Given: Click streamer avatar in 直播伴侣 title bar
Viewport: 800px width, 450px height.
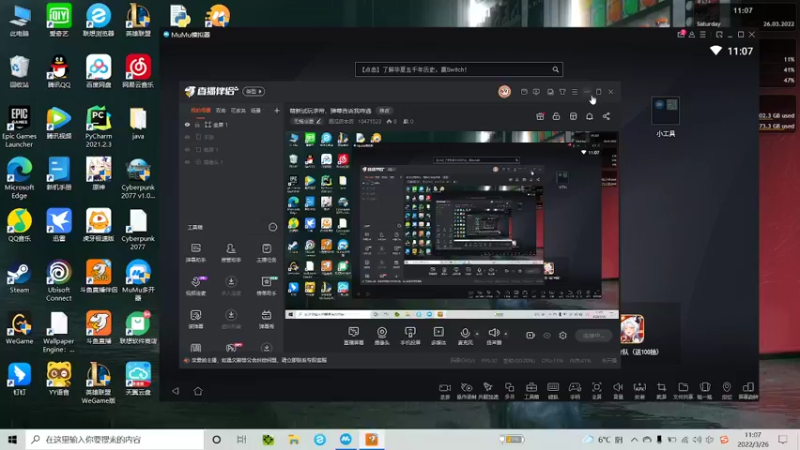Looking at the screenshot, I should (504, 91).
